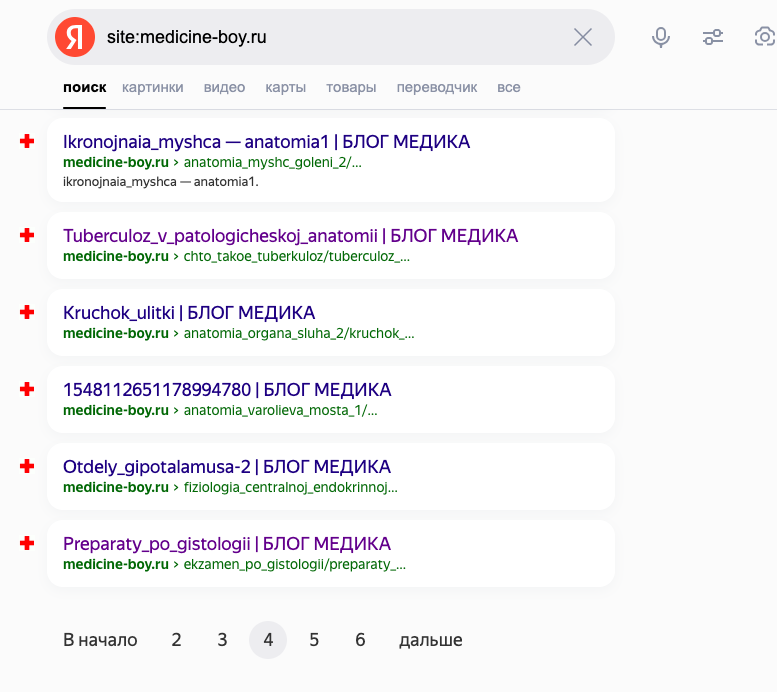Image resolution: width=777 pixels, height=692 pixels.
Task: Return to first page via В начало
Action: click(100, 640)
